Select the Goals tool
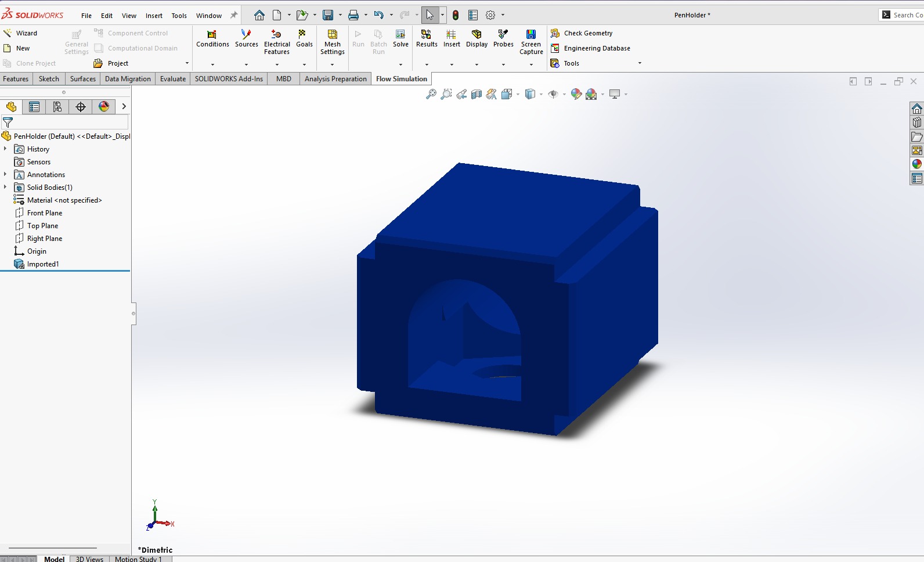This screenshot has height=562, width=924. [304, 38]
